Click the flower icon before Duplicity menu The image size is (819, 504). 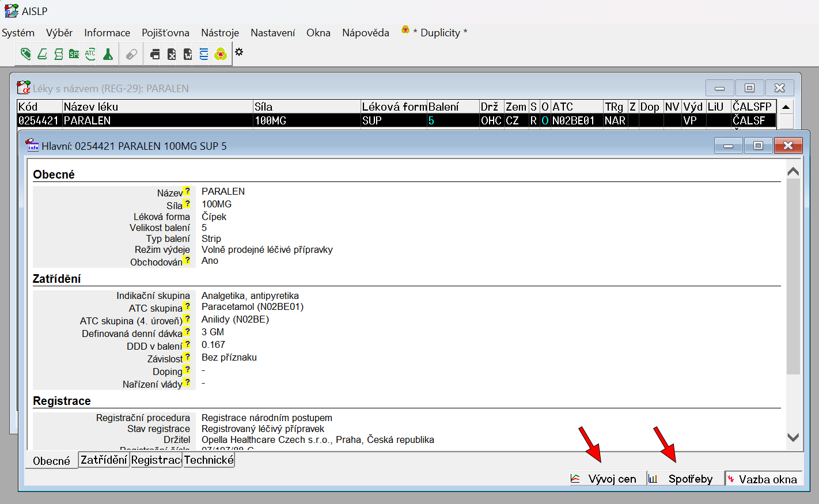405,29
